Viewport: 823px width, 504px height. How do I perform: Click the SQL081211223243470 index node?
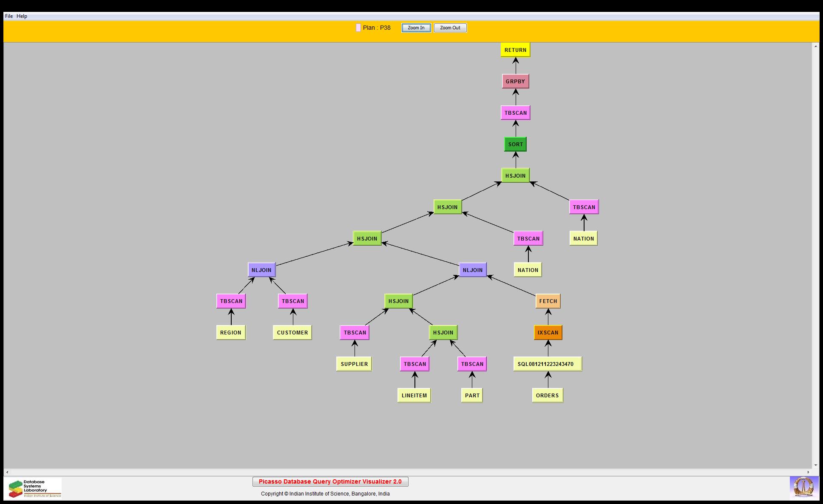click(x=547, y=364)
